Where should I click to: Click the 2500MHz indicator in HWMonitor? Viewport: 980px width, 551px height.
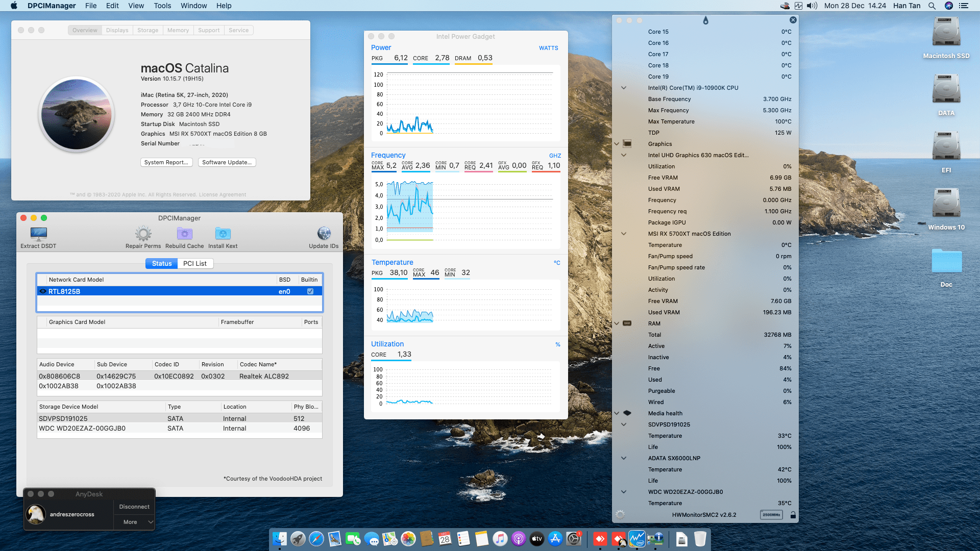pos(771,515)
